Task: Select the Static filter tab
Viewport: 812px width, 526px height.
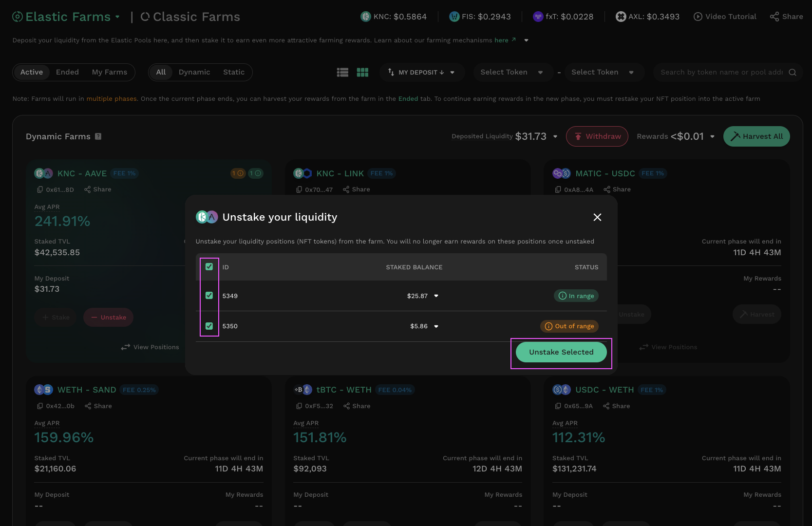Action: [x=234, y=73]
